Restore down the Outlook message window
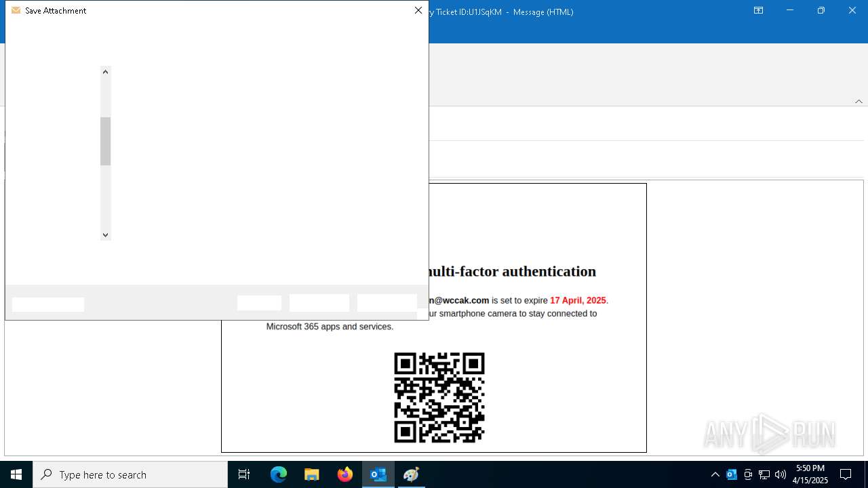 [821, 11]
